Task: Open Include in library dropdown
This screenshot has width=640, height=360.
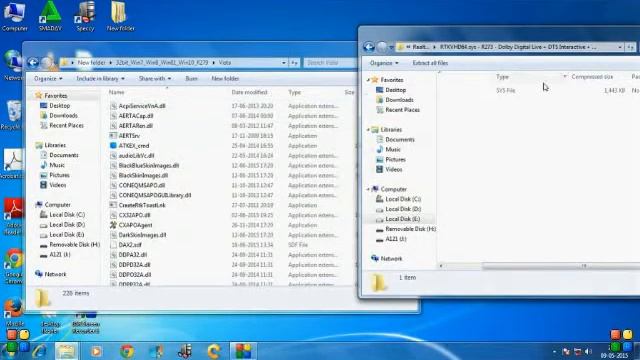Action: (x=100, y=78)
